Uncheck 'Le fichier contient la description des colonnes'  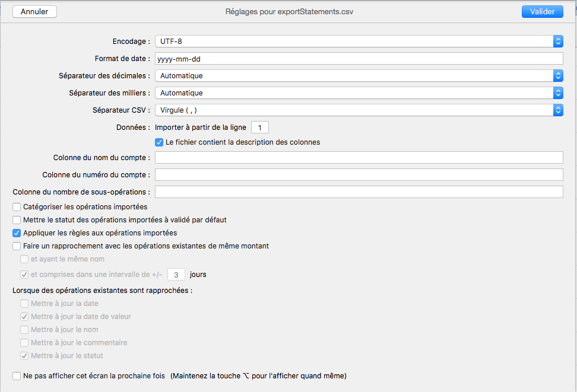[159, 142]
